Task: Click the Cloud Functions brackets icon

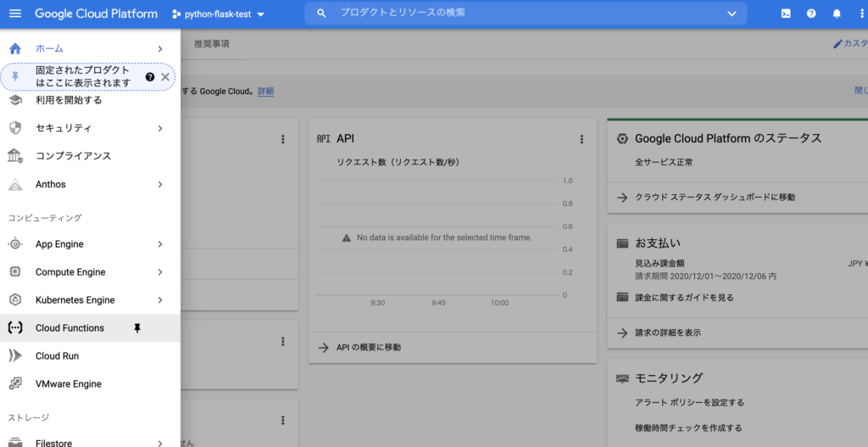Action: pos(15,328)
